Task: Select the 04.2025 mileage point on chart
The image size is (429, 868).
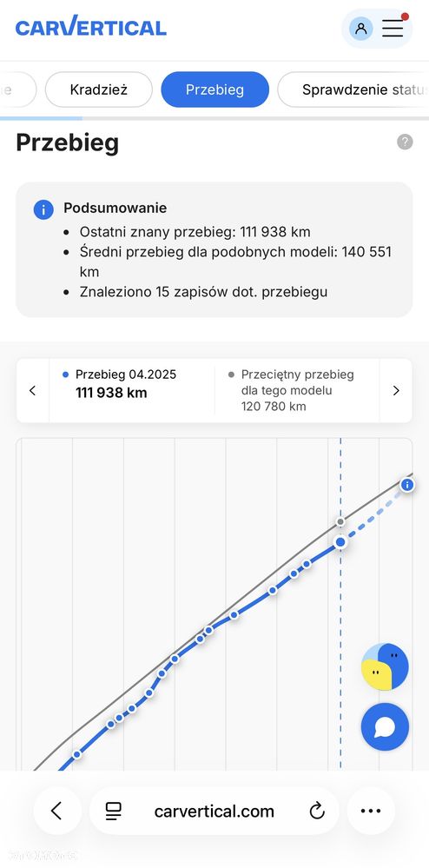Action: click(340, 542)
